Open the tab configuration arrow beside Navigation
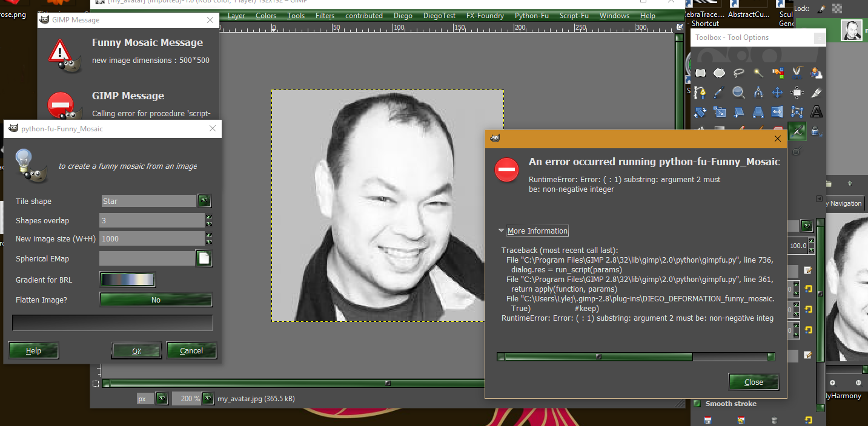 coord(819,198)
